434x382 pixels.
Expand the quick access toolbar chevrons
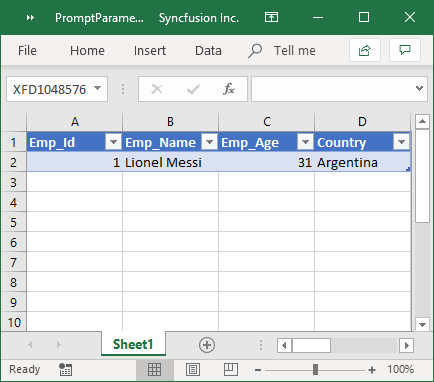pos(30,18)
